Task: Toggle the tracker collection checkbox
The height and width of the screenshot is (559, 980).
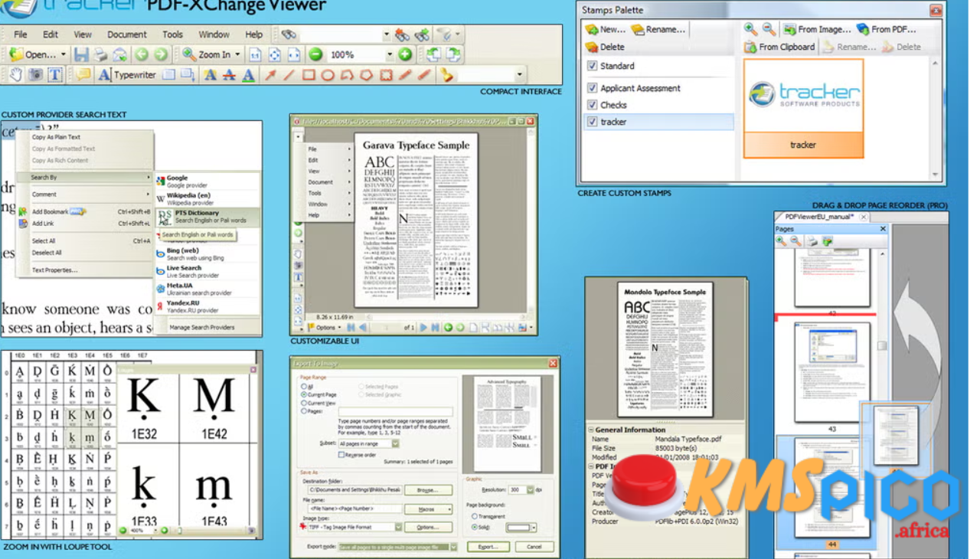Action: (x=592, y=122)
